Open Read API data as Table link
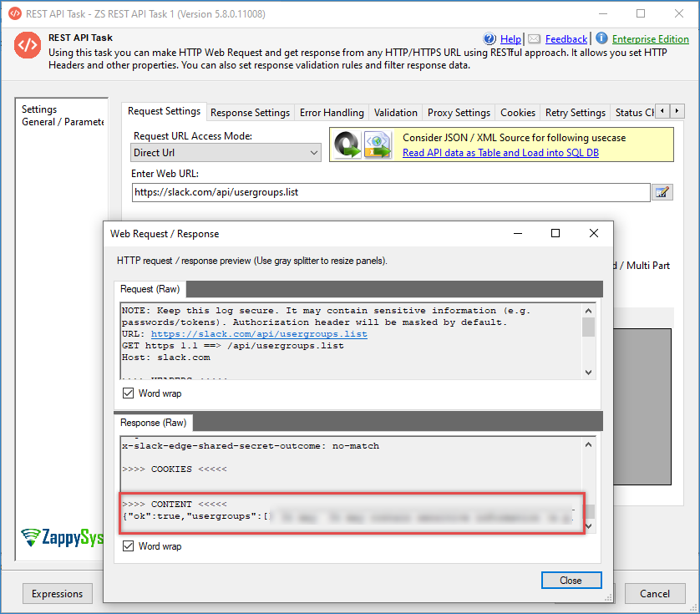 [500, 153]
